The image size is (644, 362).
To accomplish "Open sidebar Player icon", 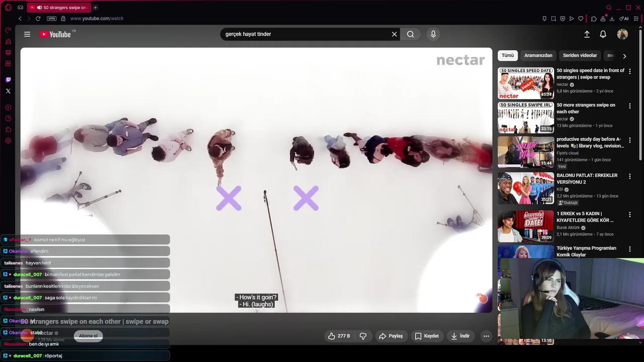I will (x=8, y=108).
